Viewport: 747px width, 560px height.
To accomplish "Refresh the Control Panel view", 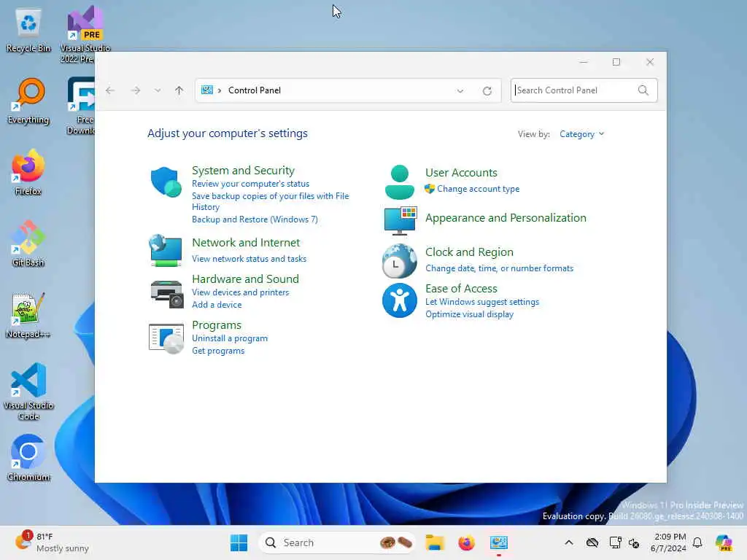I will 487,91.
